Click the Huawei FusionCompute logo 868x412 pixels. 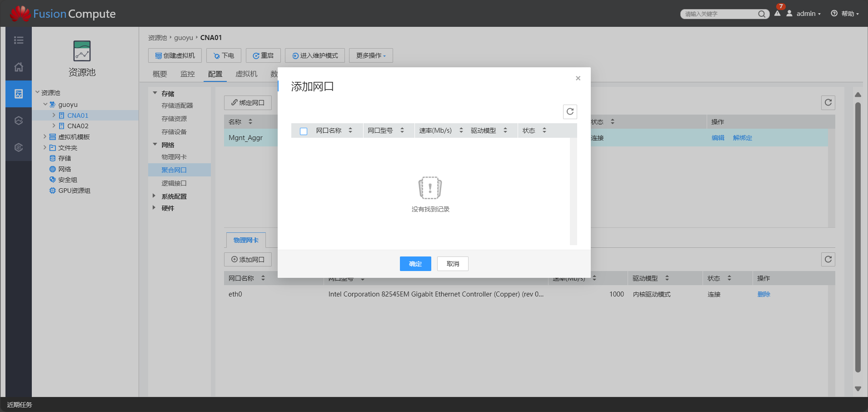pos(63,14)
